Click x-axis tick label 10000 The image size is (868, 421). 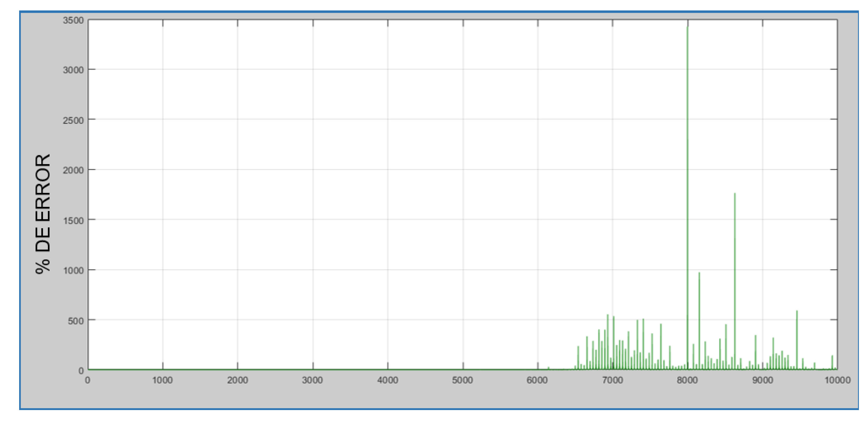coord(837,380)
